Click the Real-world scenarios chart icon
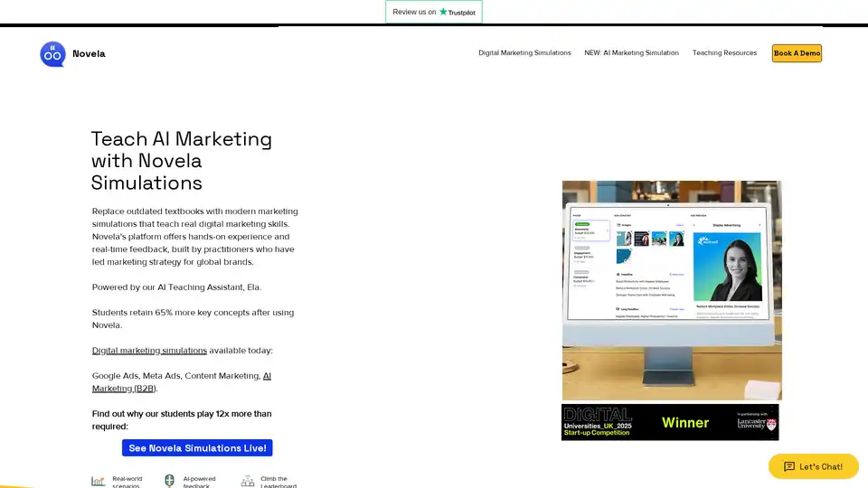 98,482
